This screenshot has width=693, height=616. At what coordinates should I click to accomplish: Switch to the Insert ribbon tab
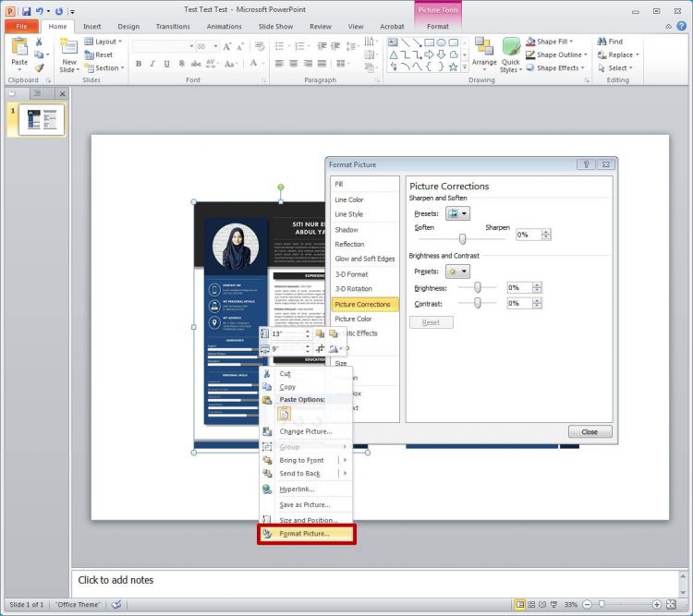92,27
